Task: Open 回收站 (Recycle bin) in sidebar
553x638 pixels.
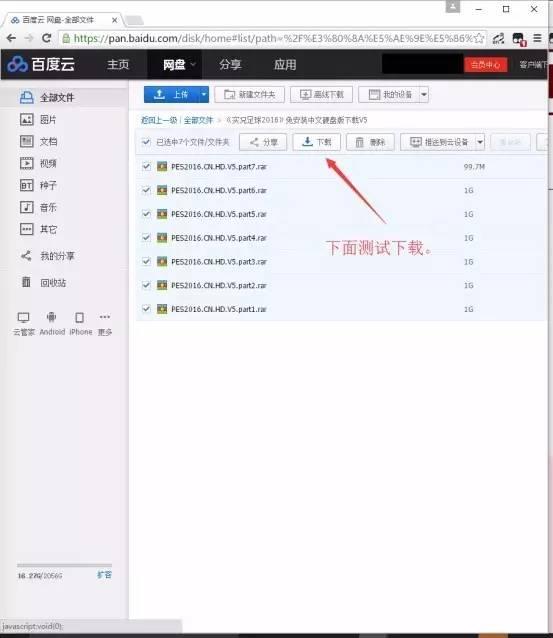Action: point(44,282)
